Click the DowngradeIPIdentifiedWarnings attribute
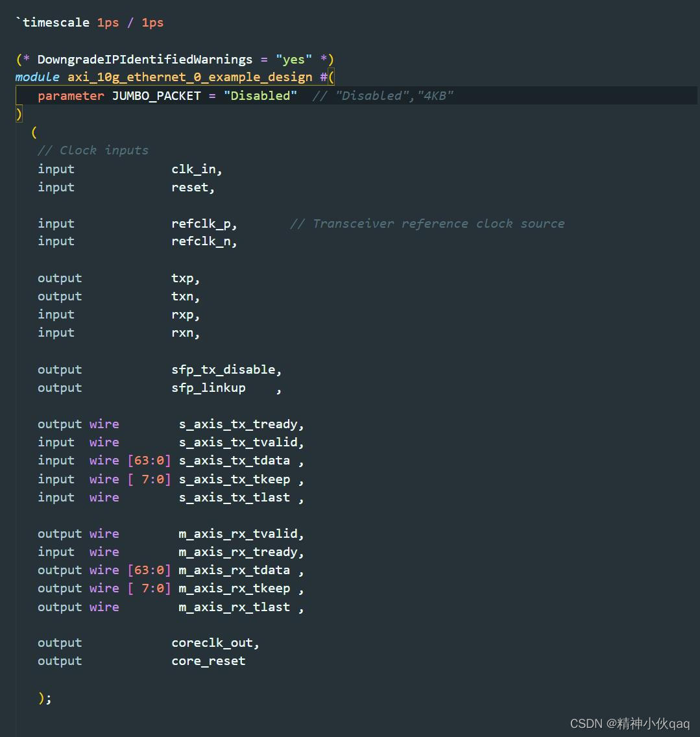Screen dimensions: 700x737 [x=145, y=59]
